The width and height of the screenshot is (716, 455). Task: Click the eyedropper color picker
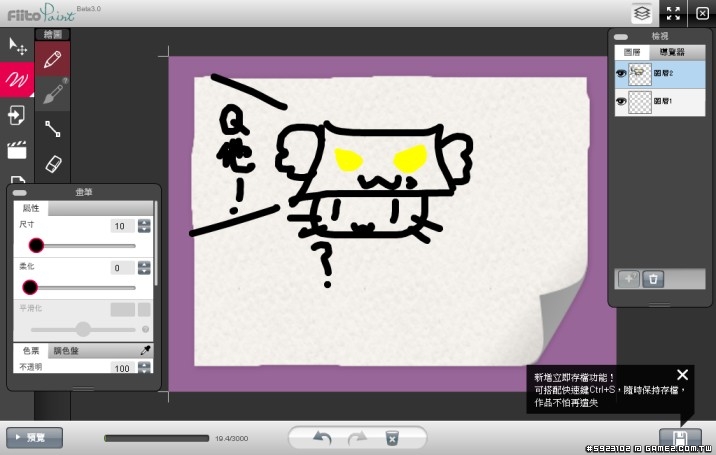pyautogui.click(x=145, y=351)
